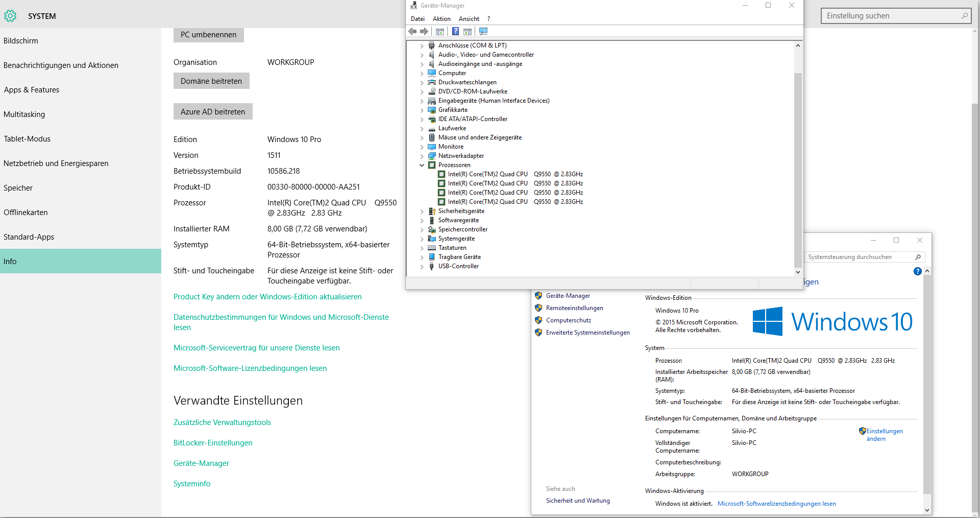Open the Ansicht menu
This screenshot has height=518, width=980.
pyautogui.click(x=469, y=19)
